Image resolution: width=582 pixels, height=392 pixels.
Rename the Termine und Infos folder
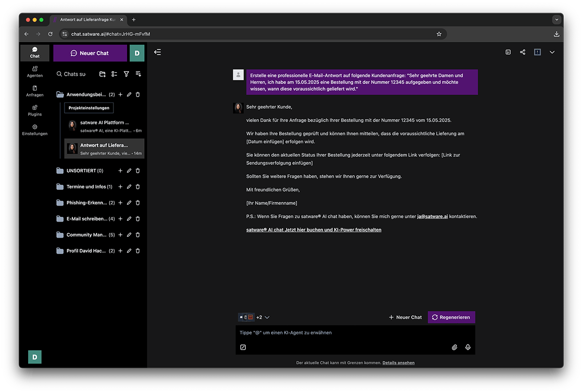click(129, 187)
